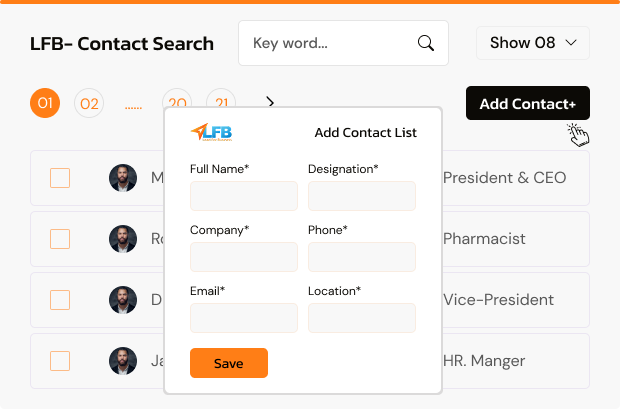The width and height of the screenshot is (620, 409).
Task: Focus the Full Name input field
Action: pos(244,196)
